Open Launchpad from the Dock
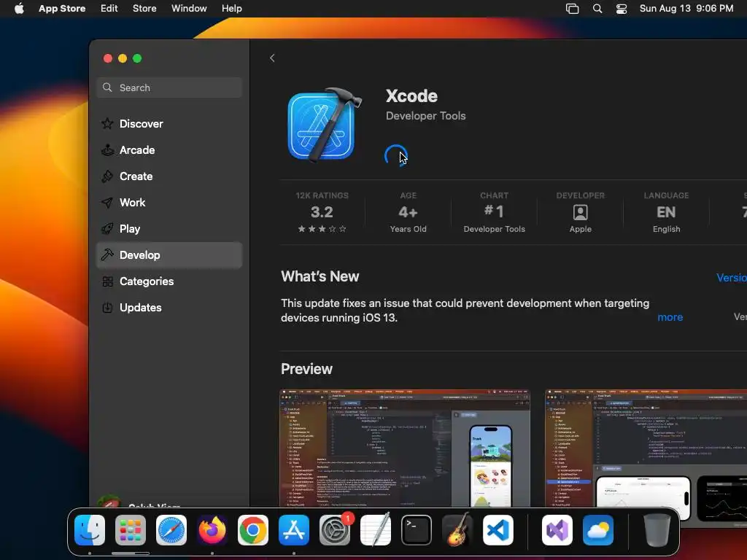The image size is (747, 560). (131, 530)
